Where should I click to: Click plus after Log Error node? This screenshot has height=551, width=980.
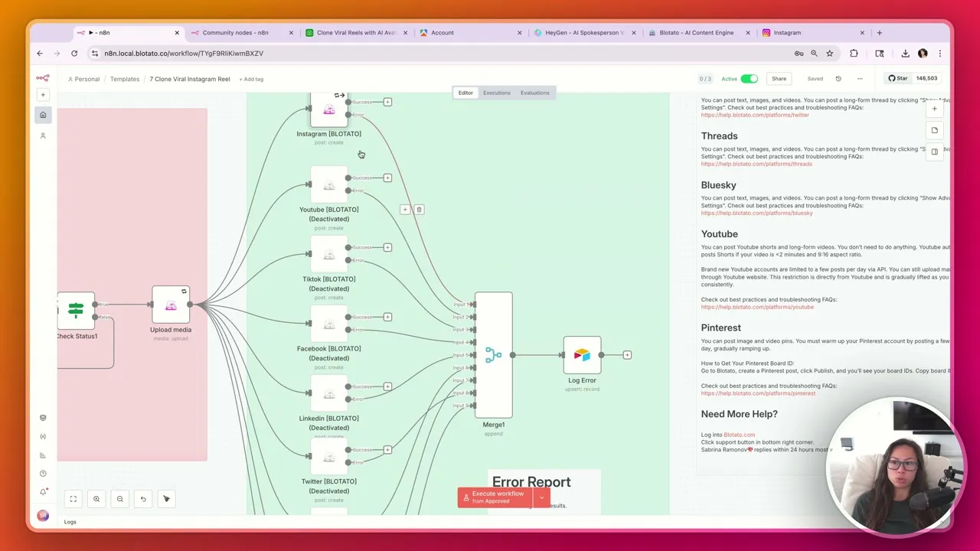coord(627,355)
